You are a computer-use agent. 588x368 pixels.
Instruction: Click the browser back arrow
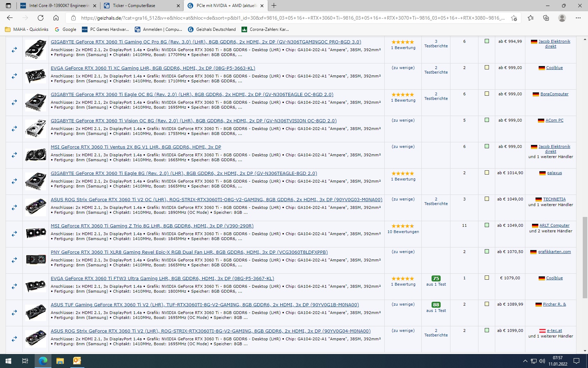point(10,18)
